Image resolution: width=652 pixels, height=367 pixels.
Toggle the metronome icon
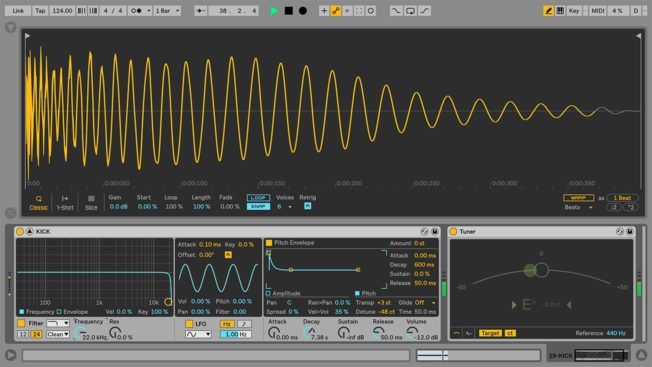136,11
